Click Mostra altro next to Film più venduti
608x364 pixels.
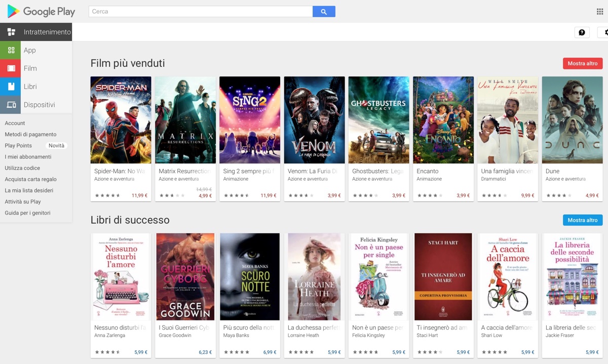click(583, 63)
